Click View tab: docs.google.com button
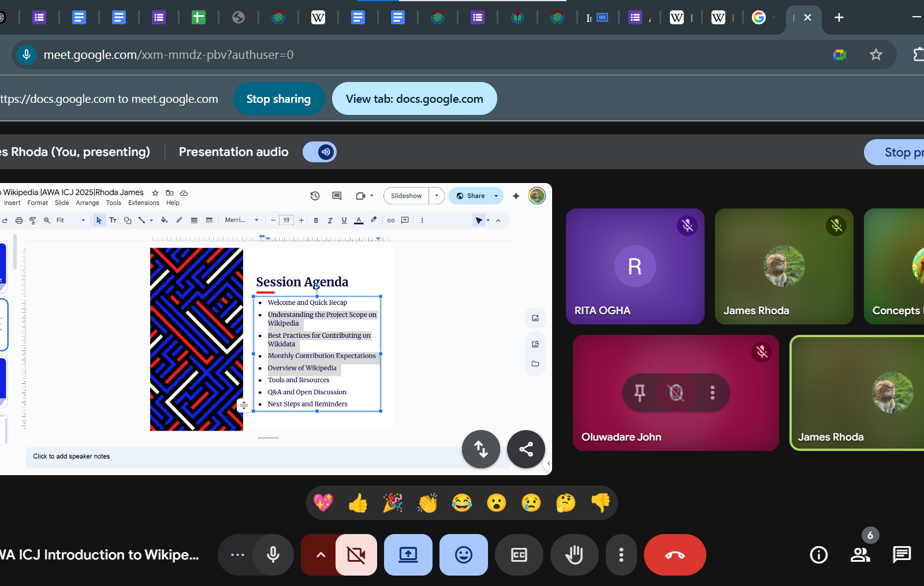924x586 pixels. click(x=415, y=99)
